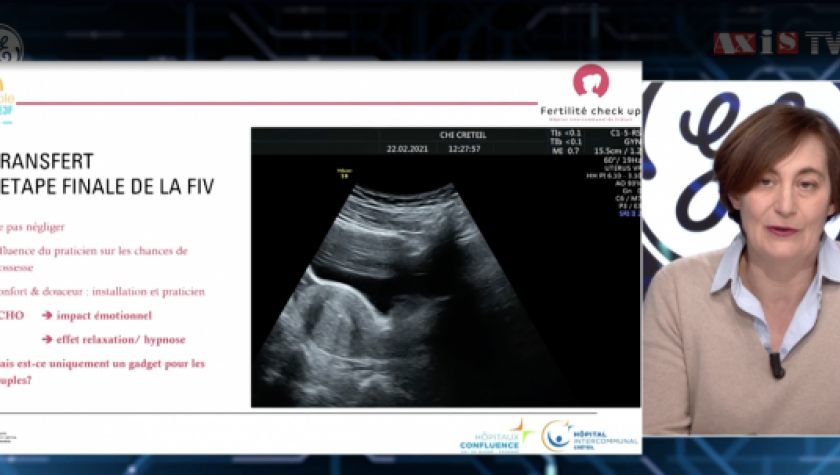The height and width of the screenshot is (475, 840).
Task: Click the 'pas négliger' bullet
Action: tap(35, 227)
